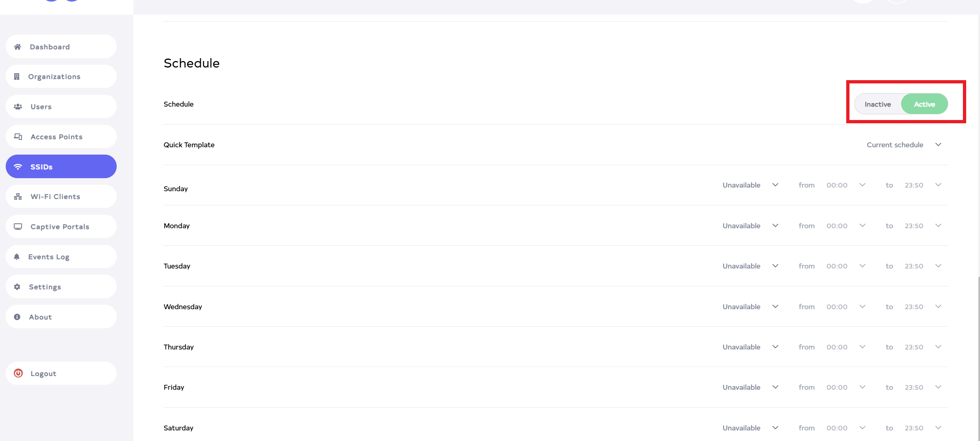Click the Dashboard home icon
This screenshot has height=441, width=980.
click(17, 47)
